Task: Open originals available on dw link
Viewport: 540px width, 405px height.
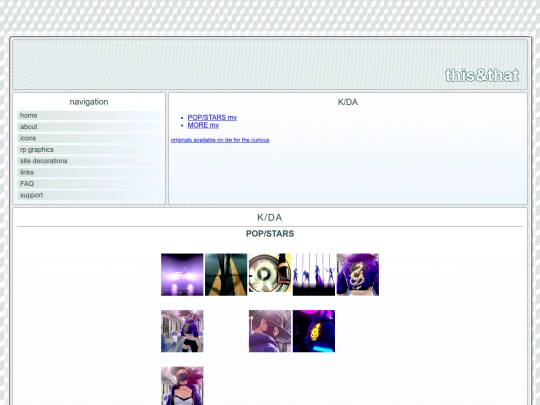Action: point(220,140)
